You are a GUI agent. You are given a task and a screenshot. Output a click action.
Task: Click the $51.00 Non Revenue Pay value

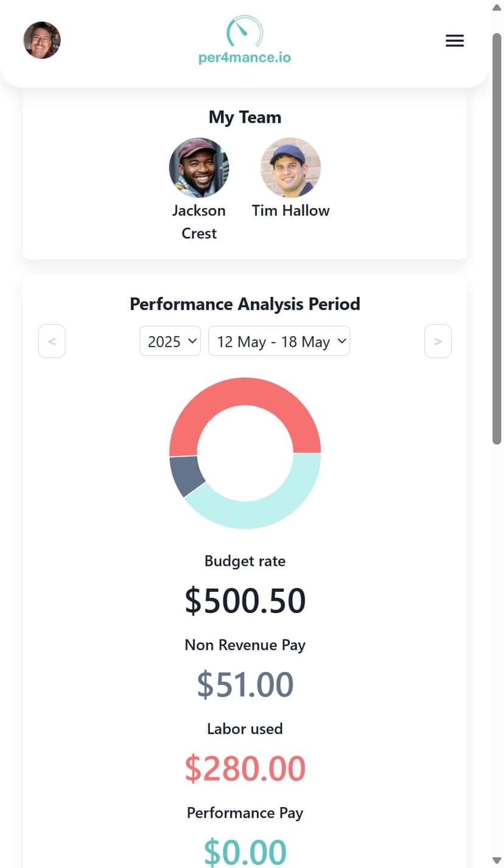[245, 685]
